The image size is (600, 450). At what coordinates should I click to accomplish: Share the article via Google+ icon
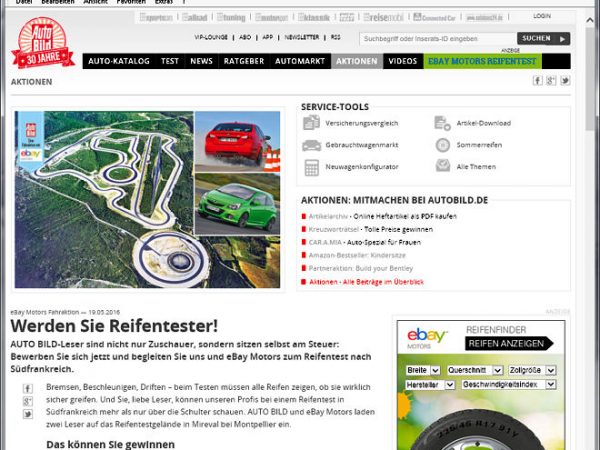(x=28, y=401)
